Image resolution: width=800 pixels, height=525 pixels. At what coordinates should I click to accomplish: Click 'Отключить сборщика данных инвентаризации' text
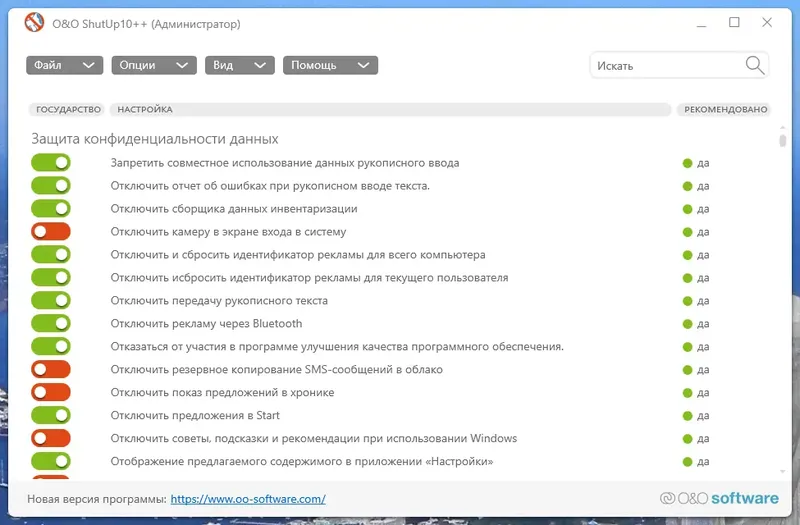[234, 209]
